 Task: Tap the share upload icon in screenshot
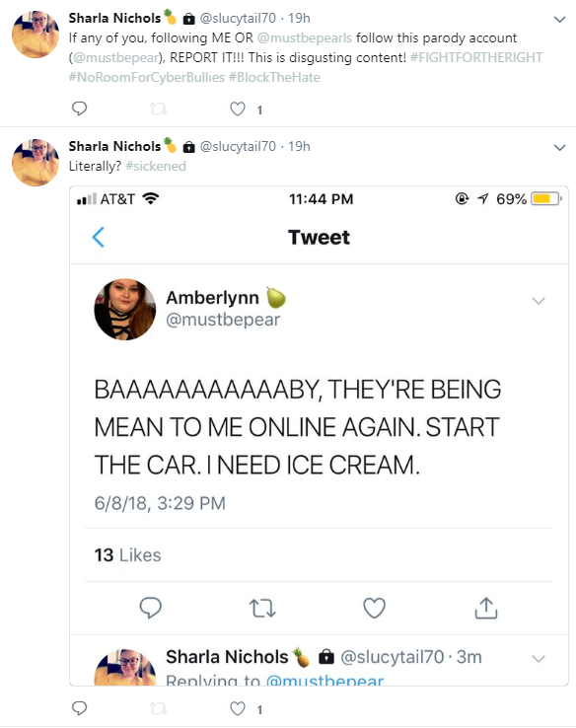click(x=486, y=609)
